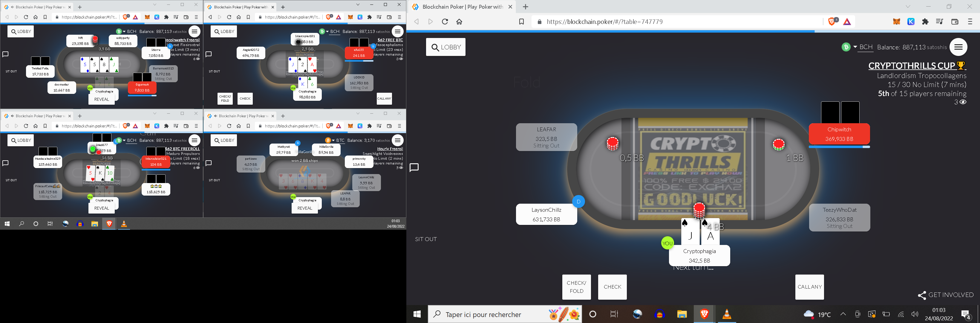980x323 pixels.
Task: Click spectators eye icon in CRYPTOTHRILLS CUP window
Action: click(x=963, y=102)
